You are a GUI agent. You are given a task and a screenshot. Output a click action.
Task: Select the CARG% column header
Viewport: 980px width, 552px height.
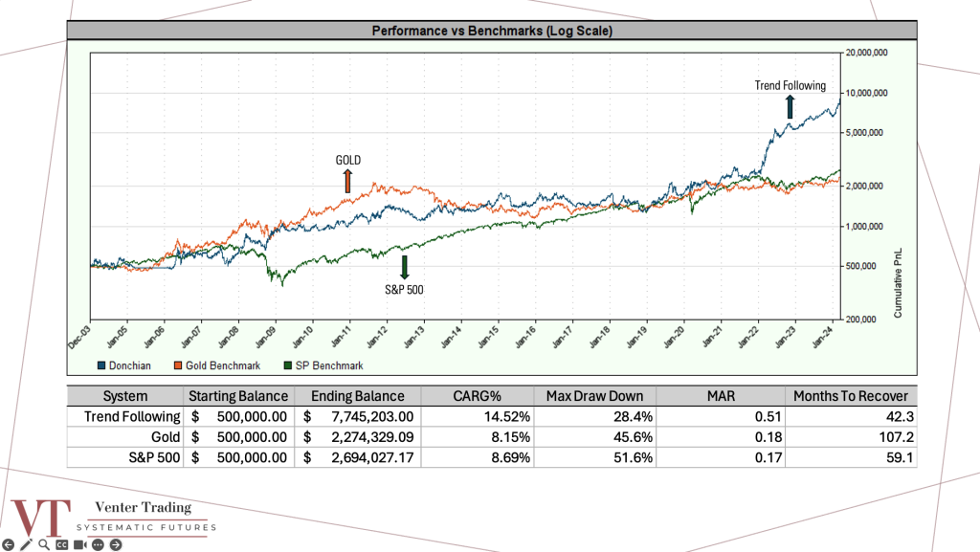478,396
